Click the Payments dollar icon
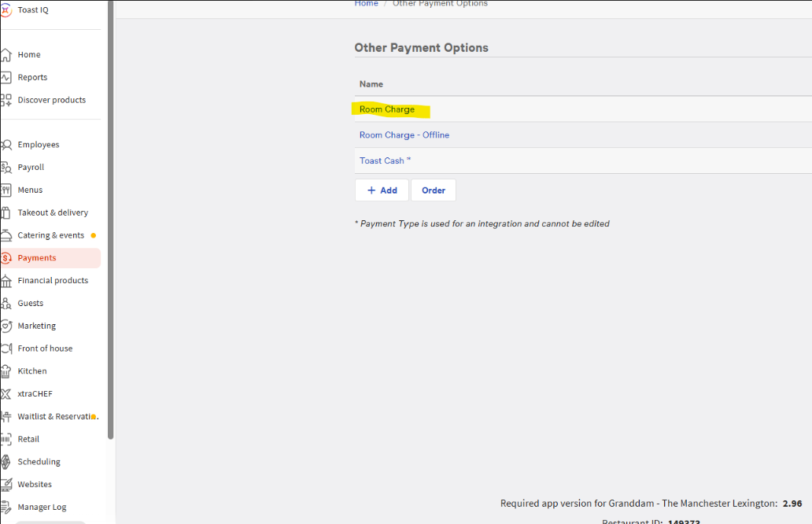Screen dimensions: 812x524 pyautogui.click(x=6, y=258)
